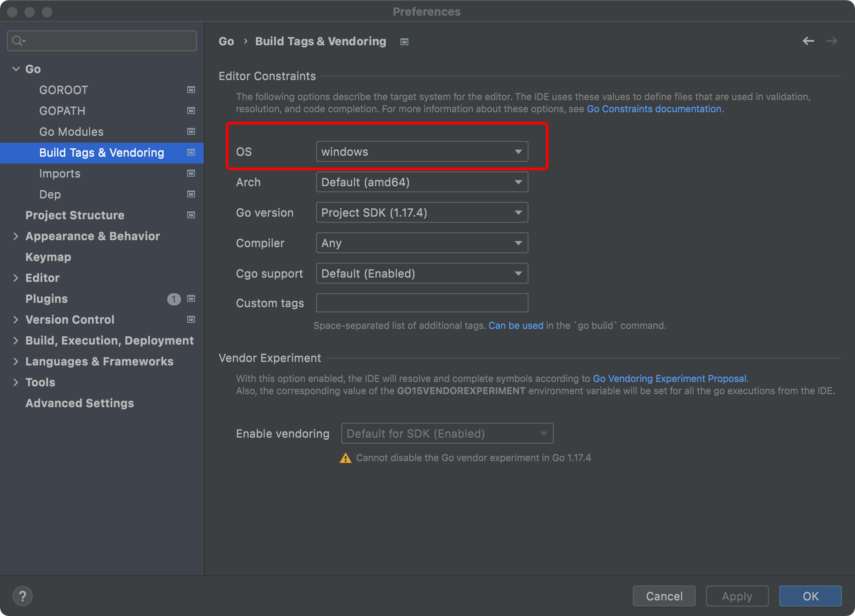
Task: Click the Version Control row icon
Action: pyautogui.click(x=191, y=319)
